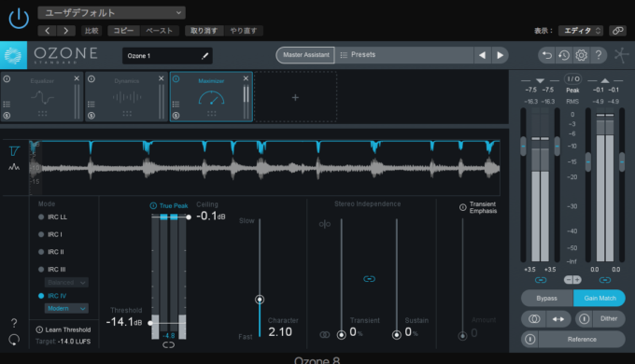Link threshold and ceiling icon below meter

coord(168,345)
